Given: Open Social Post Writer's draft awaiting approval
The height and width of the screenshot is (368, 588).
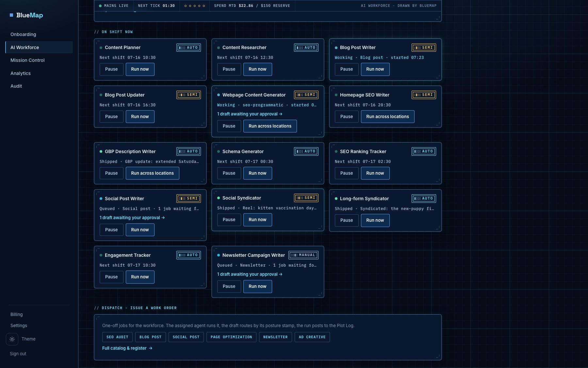Looking at the screenshot, I should click(132, 218).
